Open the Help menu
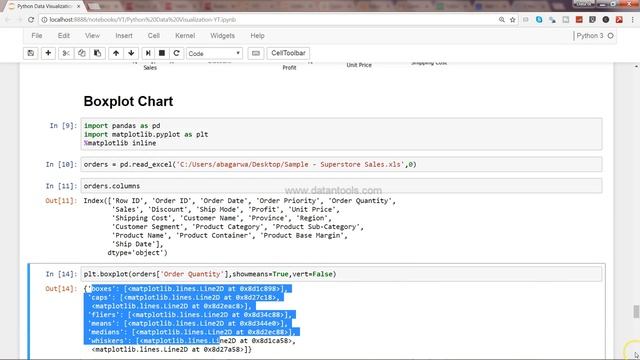The height and width of the screenshot is (360, 640). [258, 36]
